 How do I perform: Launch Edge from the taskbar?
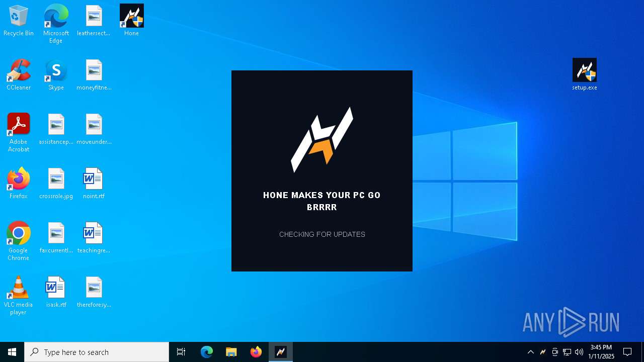pos(207,352)
